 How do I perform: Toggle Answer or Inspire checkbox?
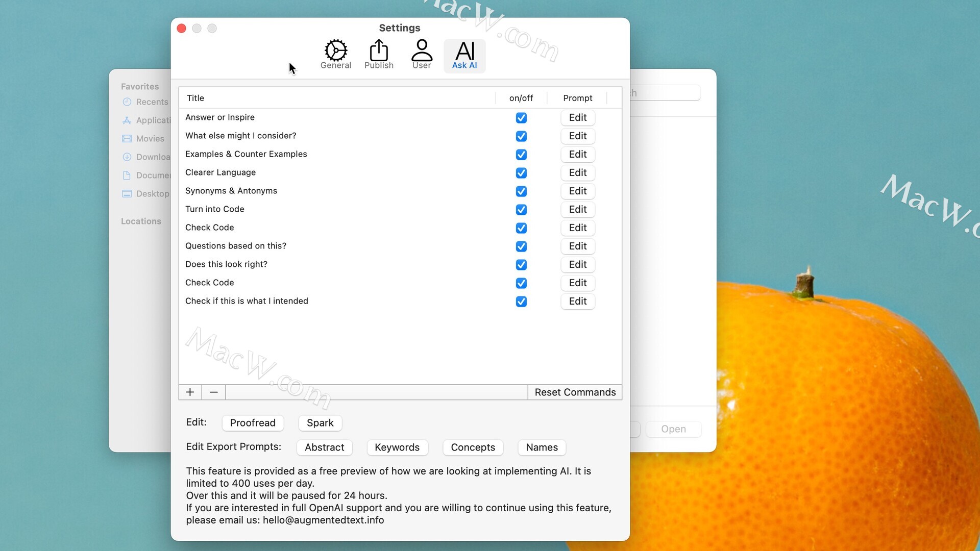[521, 118]
